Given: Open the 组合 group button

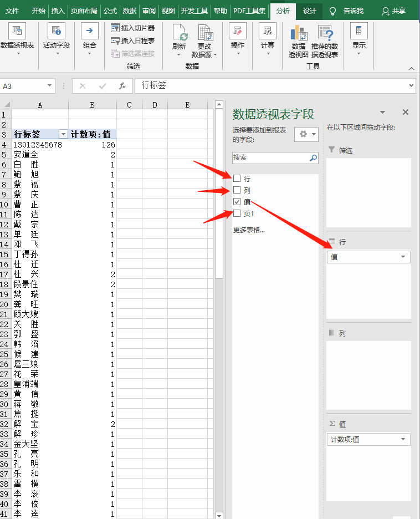Looking at the screenshot, I should pyautogui.click(x=90, y=39).
